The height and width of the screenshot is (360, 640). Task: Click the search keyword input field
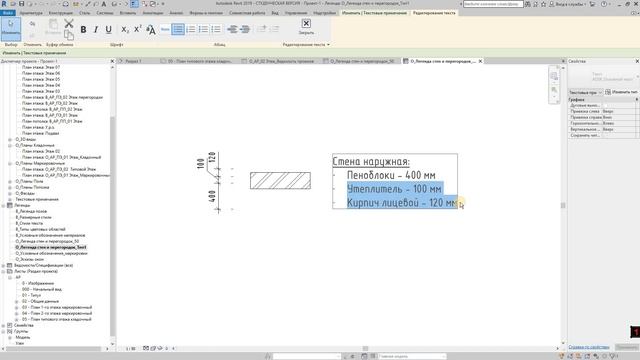tap(493, 4)
